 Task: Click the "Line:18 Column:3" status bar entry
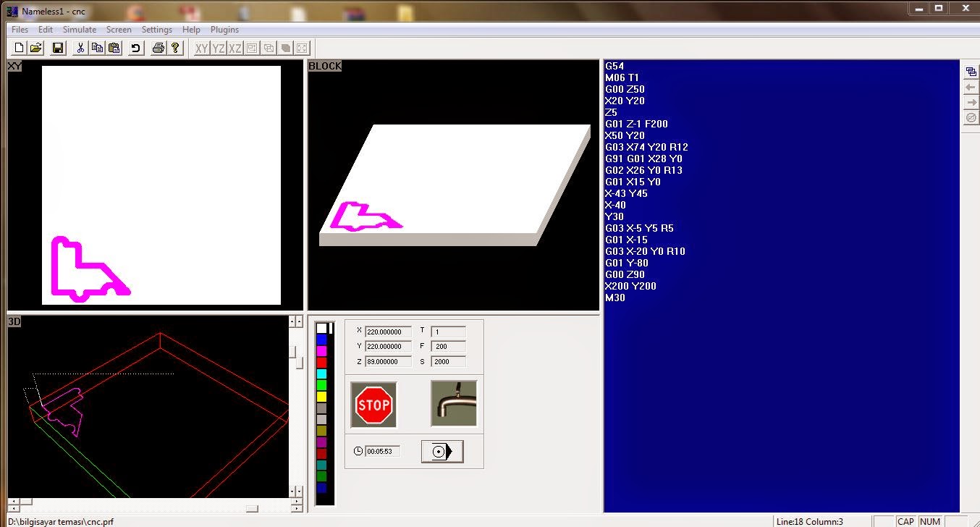coord(810,521)
